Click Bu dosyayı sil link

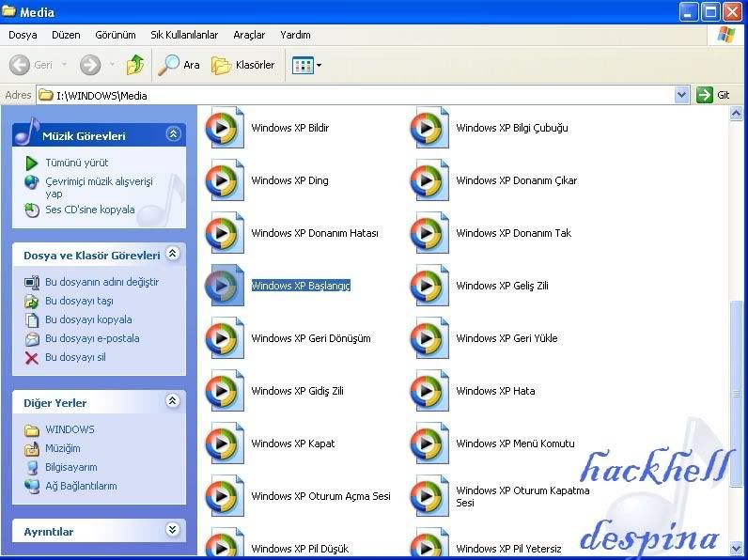pyautogui.click(x=75, y=357)
